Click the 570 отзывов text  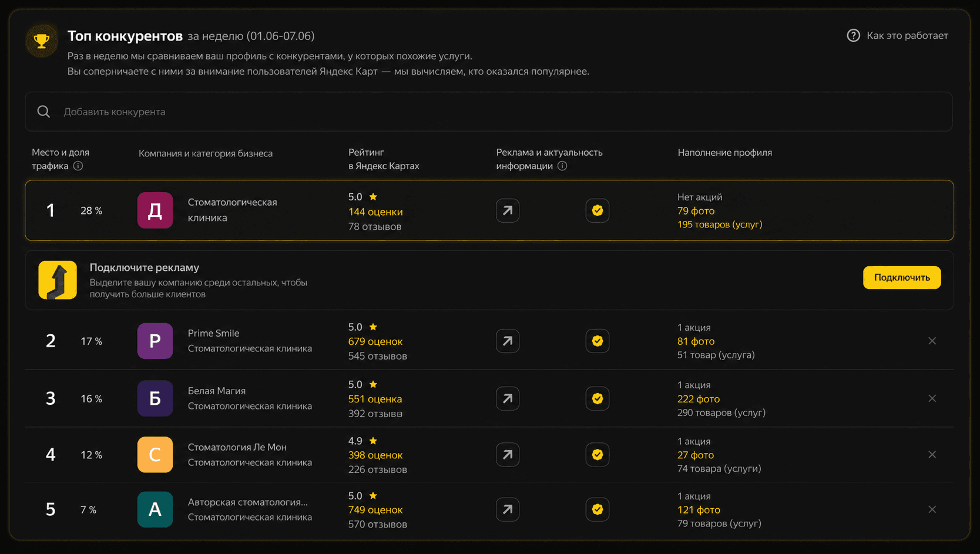[378, 524]
